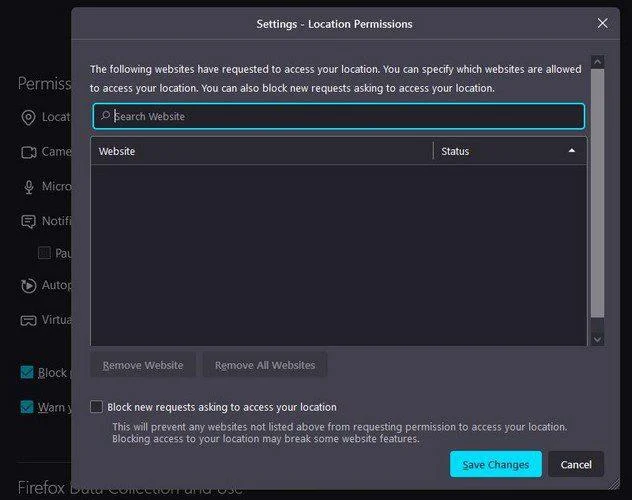632x500 pixels.
Task: Click the Location pin icon in background
Action: point(28,117)
